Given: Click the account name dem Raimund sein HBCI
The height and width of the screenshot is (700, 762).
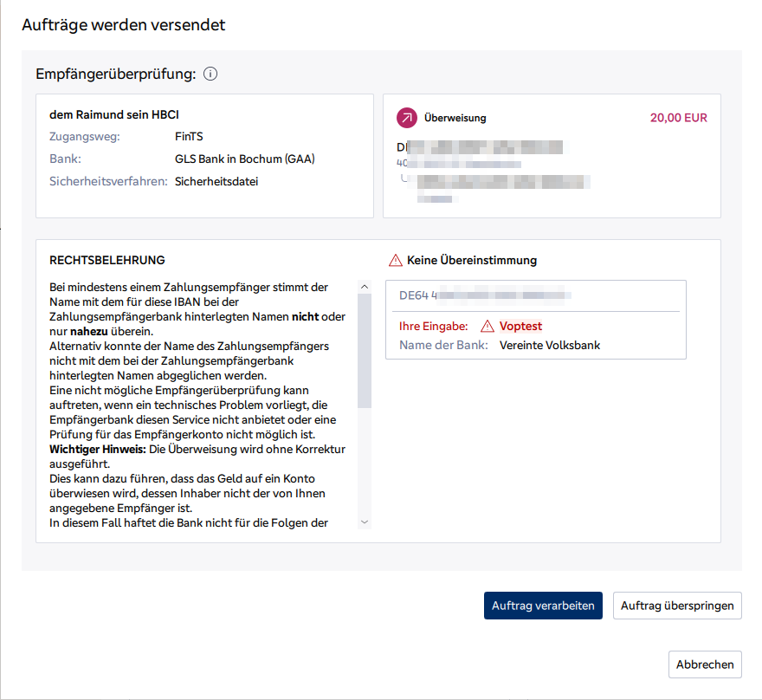Looking at the screenshot, I should coord(114,114).
